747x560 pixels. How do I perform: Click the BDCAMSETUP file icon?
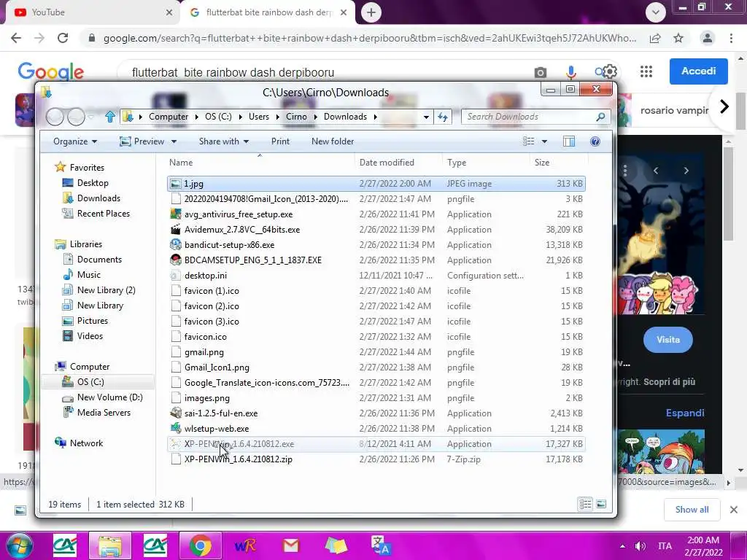pyautogui.click(x=176, y=260)
